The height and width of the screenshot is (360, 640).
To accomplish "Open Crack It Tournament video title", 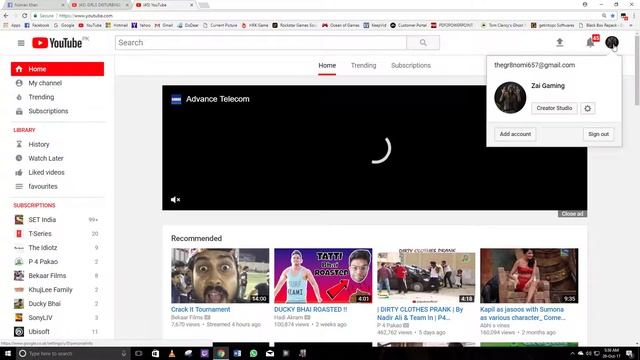I will (x=200, y=309).
